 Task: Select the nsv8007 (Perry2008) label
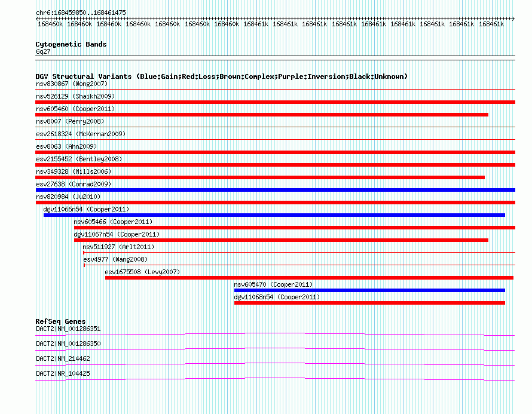pos(70,121)
